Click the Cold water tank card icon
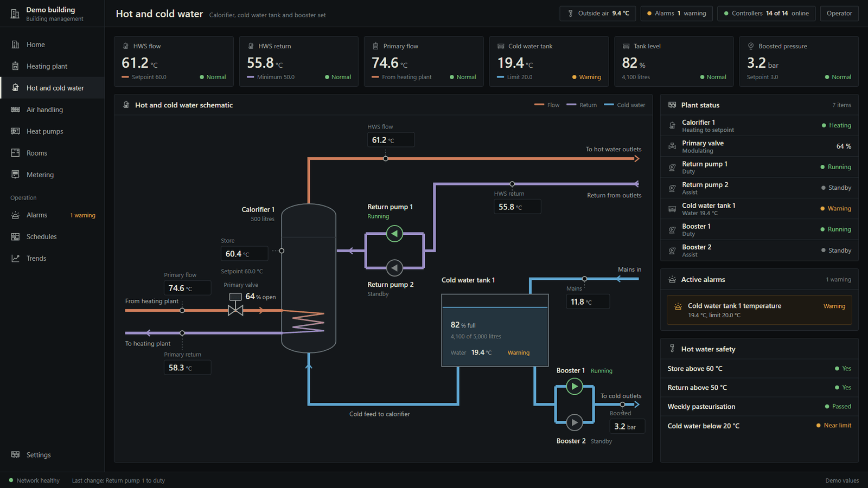The width and height of the screenshot is (868, 488). point(501,46)
